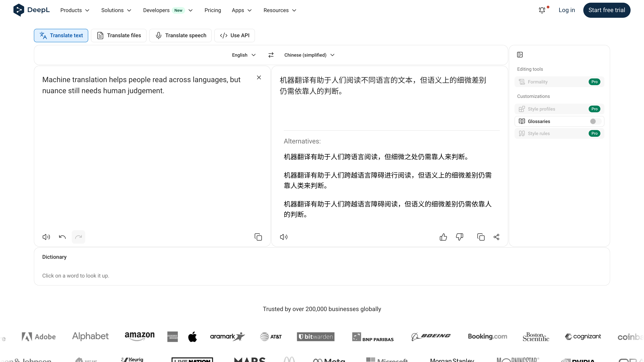This screenshot has width=644, height=362.
Task: Expand the Solutions menu
Action: tap(116, 10)
